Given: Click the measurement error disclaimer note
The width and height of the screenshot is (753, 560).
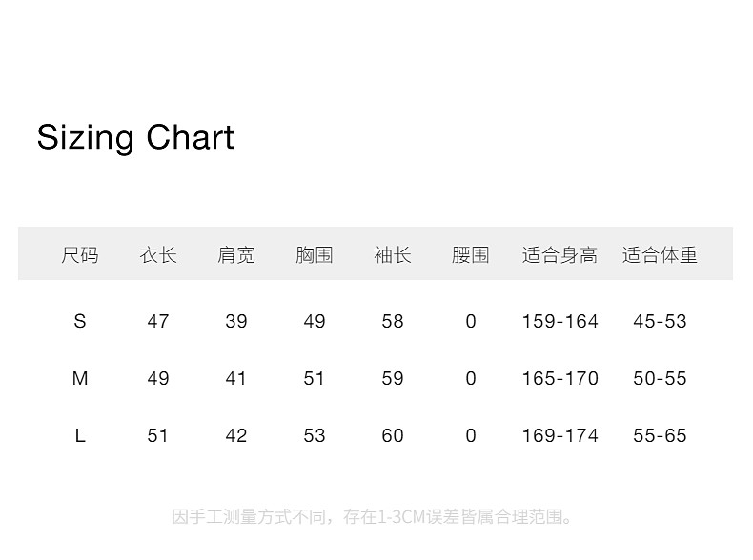Looking at the screenshot, I should click(x=375, y=518).
